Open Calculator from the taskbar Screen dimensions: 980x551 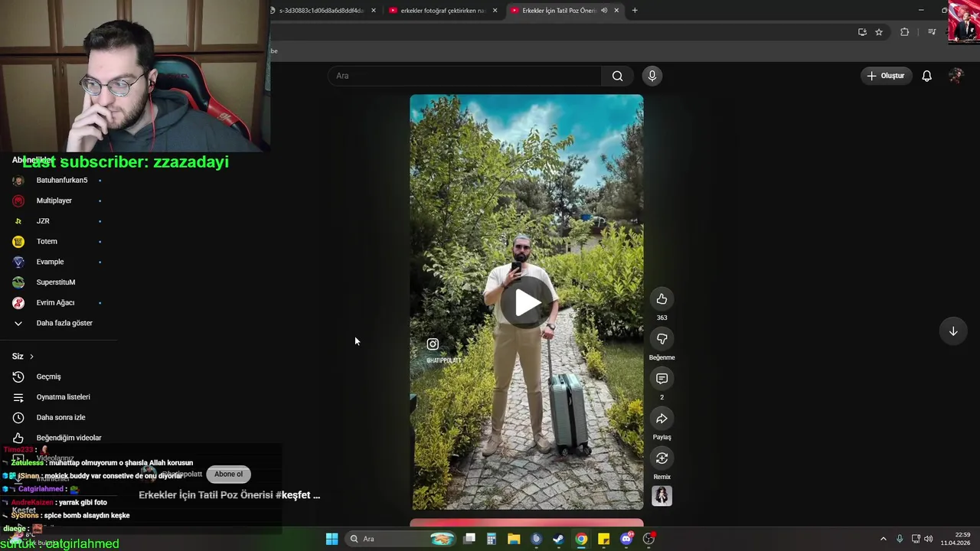click(x=492, y=539)
